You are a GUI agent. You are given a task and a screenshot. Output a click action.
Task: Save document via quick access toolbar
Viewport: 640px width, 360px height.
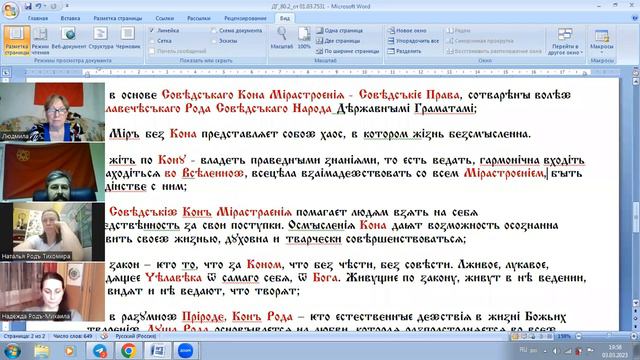pos(28,6)
